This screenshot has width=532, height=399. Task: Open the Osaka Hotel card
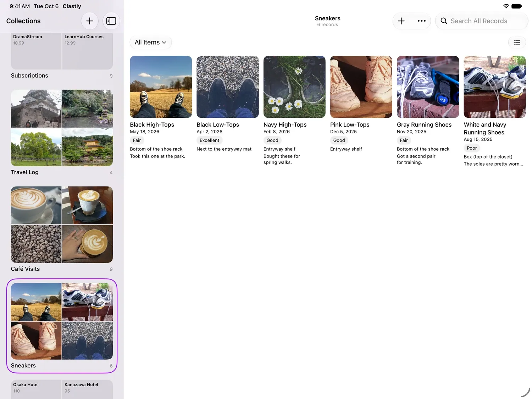(x=36, y=389)
